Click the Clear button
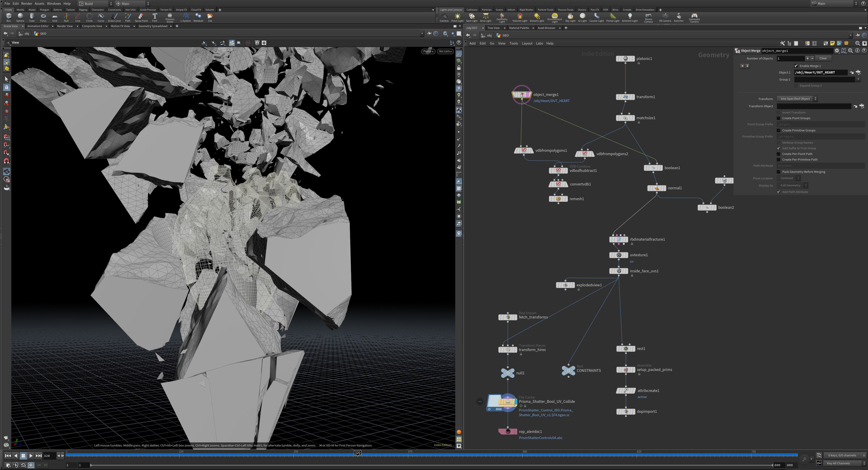 (823, 58)
